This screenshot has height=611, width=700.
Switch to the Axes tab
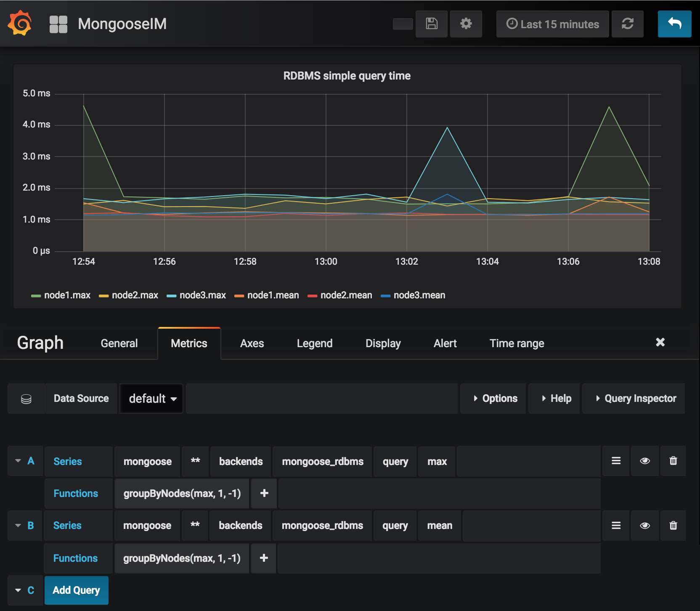pos(252,343)
